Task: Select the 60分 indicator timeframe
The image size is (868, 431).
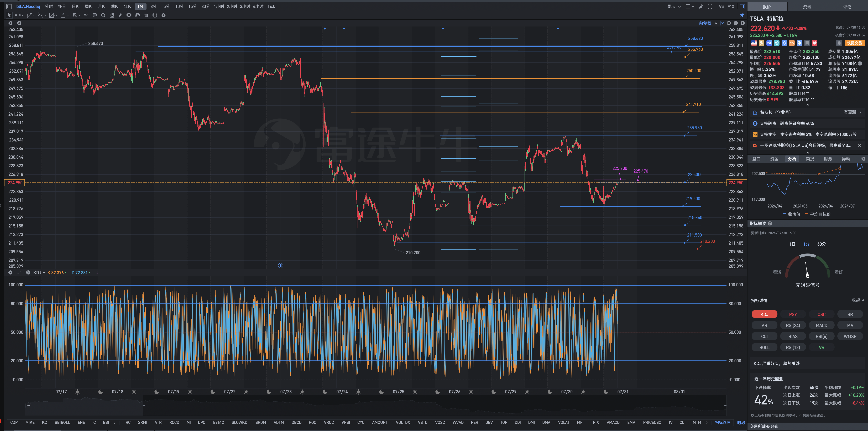Action: [x=822, y=244]
